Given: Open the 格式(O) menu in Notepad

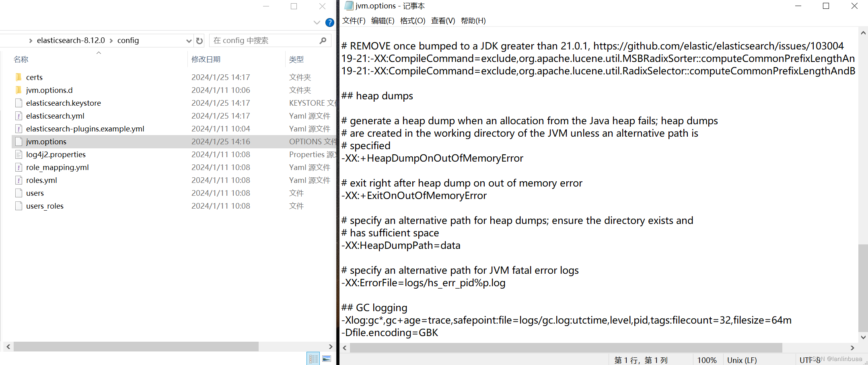Looking at the screenshot, I should pos(412,21).
